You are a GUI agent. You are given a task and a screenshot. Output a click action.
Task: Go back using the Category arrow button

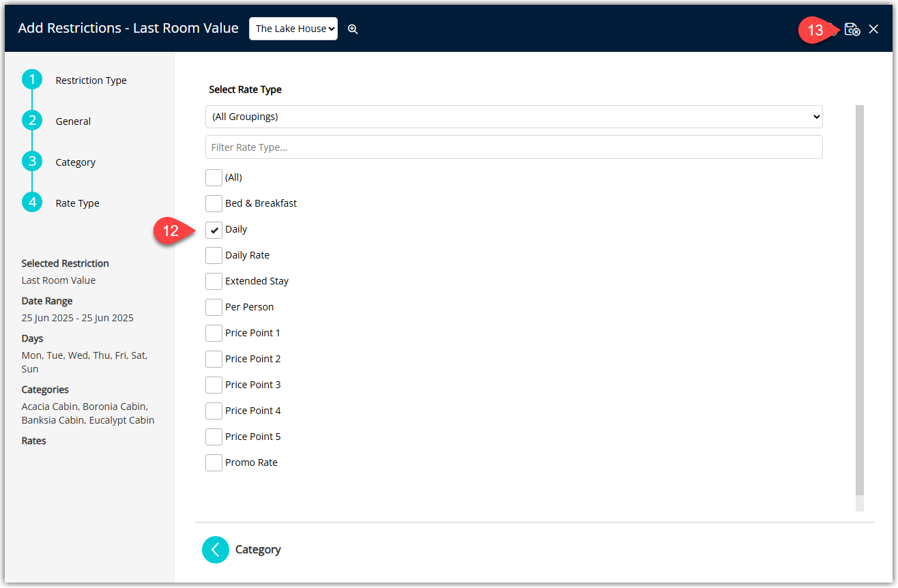click(x=216, y=550)
